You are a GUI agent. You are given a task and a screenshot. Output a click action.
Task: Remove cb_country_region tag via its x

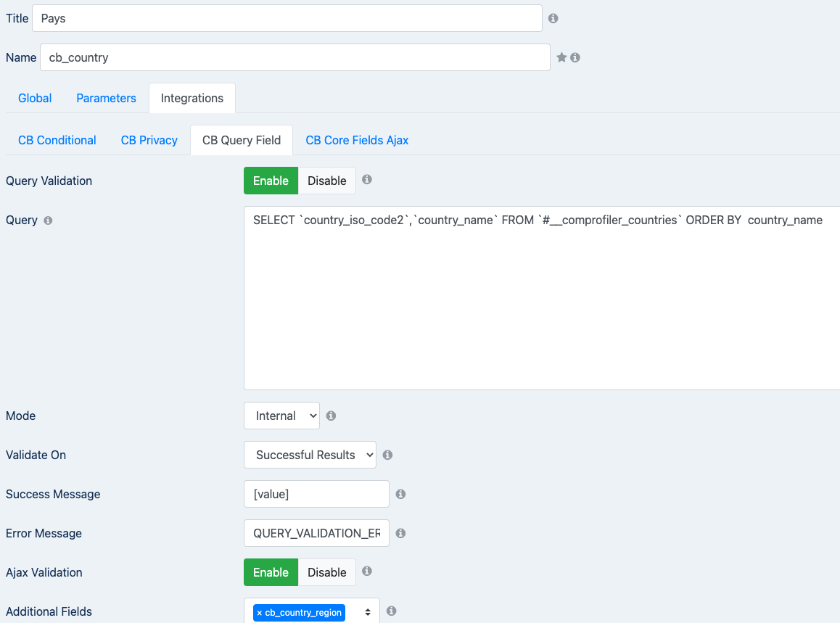coord(259,613)
